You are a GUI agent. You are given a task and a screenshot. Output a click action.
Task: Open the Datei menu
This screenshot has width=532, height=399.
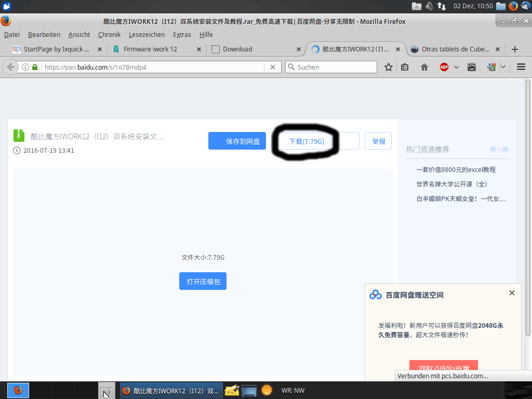pos(12,35)
